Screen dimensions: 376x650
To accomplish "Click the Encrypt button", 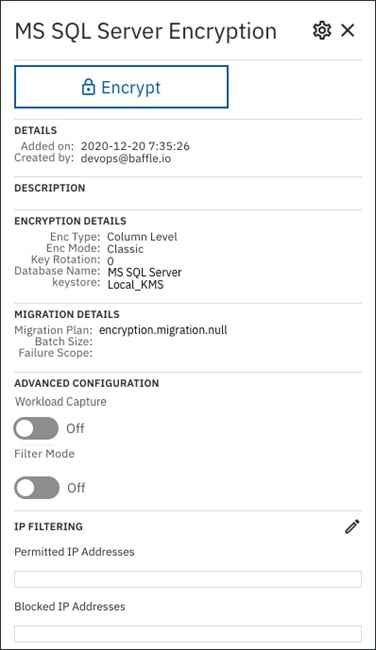I will click(x=121, y=87).
